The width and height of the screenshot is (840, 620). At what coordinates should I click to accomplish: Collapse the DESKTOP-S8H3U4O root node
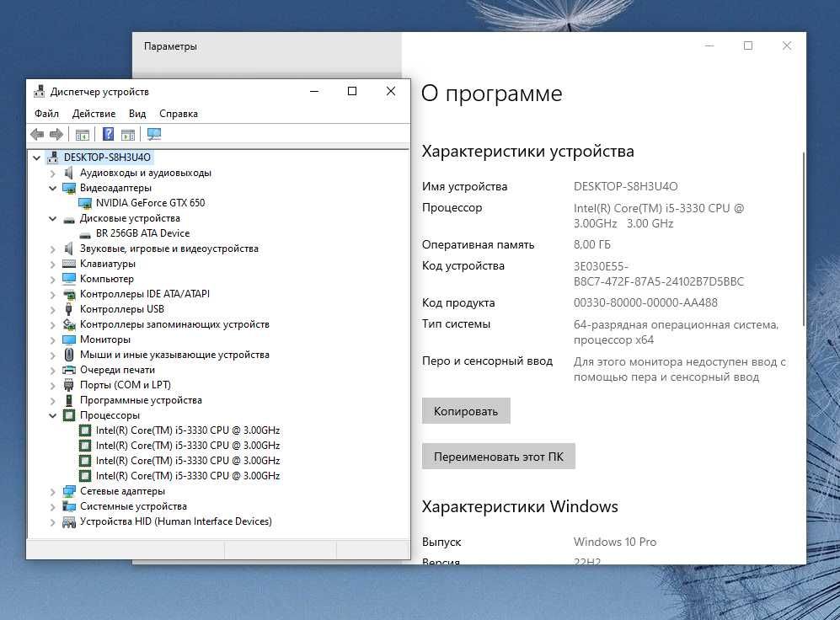point(36,158)
